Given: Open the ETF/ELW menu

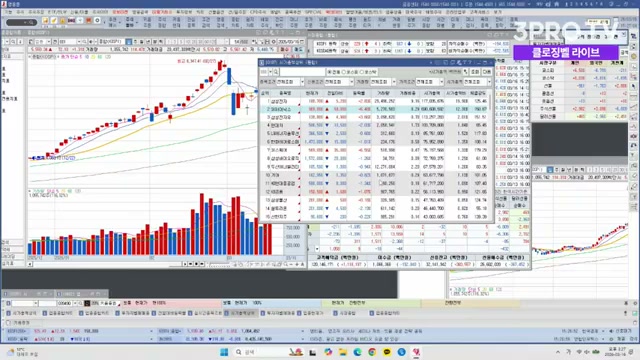Looking at the screenshot, I should coord(56,12).
